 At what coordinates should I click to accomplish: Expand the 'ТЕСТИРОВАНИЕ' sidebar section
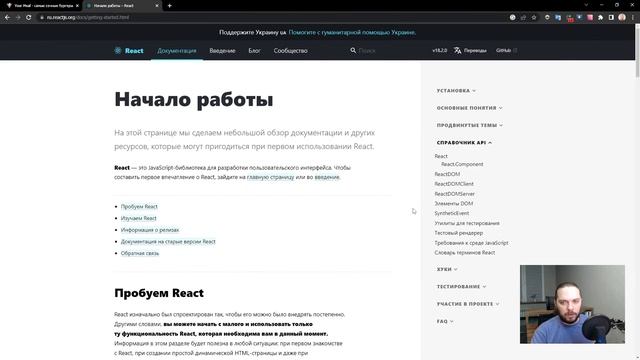461,287
